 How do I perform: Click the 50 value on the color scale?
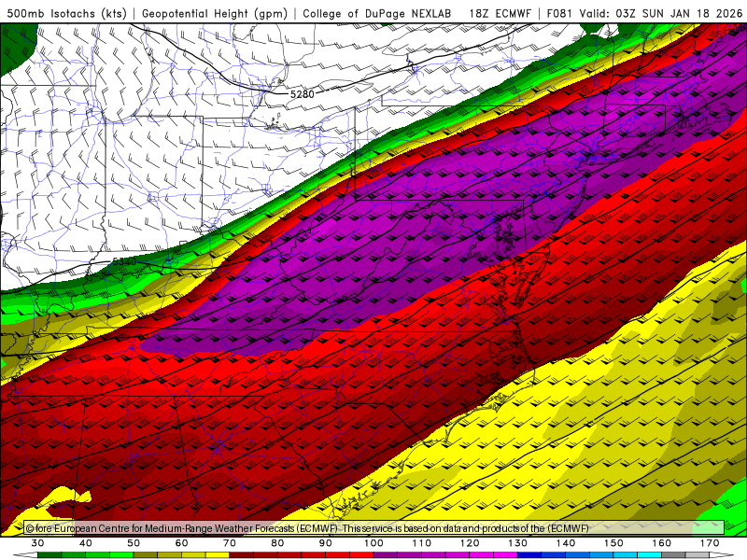pos(134,543)
